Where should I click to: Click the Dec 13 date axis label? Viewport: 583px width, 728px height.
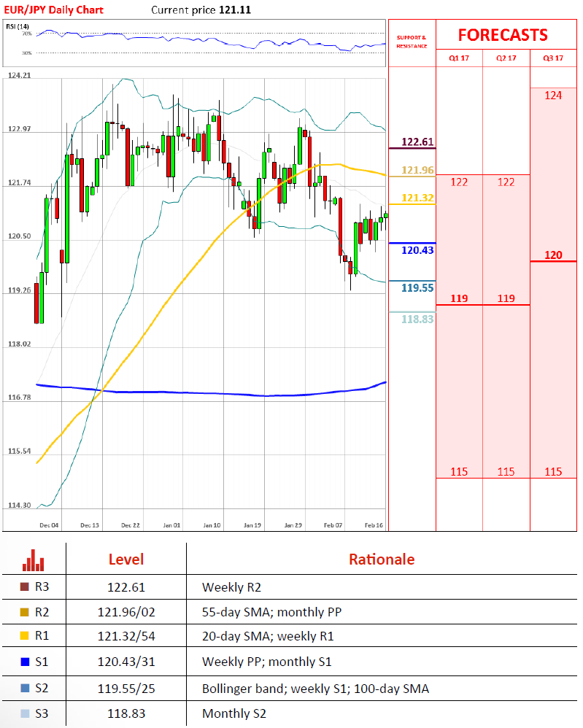pos(90,525)
